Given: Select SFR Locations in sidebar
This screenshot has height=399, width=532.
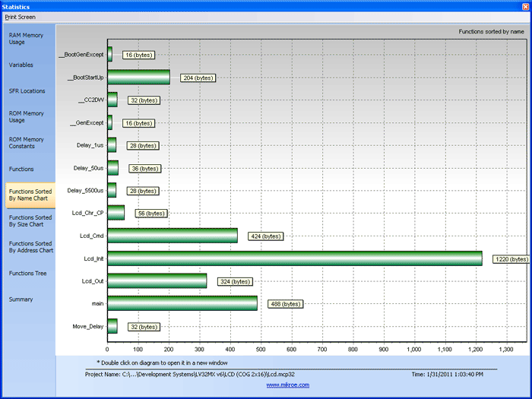Looking at the screenshot, I should [x=27, y=91].
